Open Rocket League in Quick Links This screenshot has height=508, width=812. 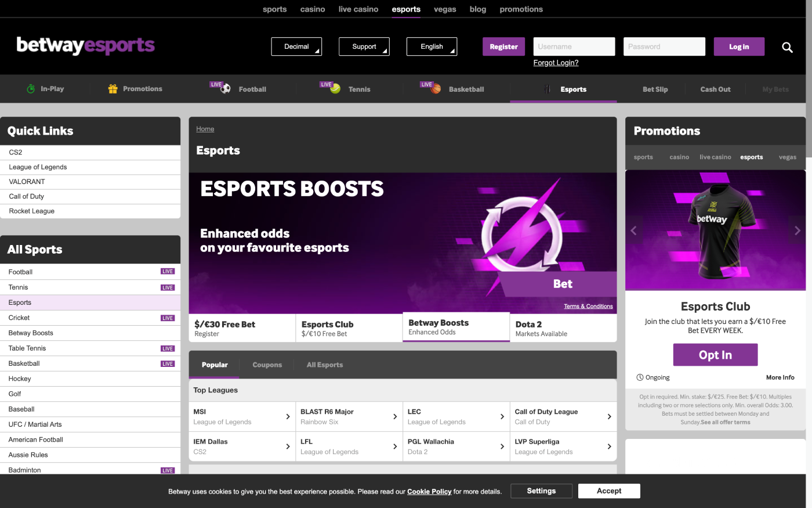(90, 211)
